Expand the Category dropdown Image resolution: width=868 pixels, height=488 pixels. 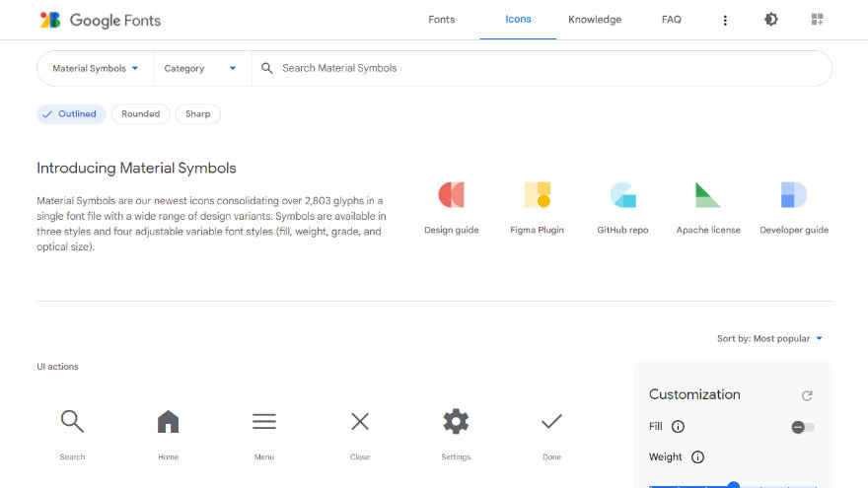(200, 69)
